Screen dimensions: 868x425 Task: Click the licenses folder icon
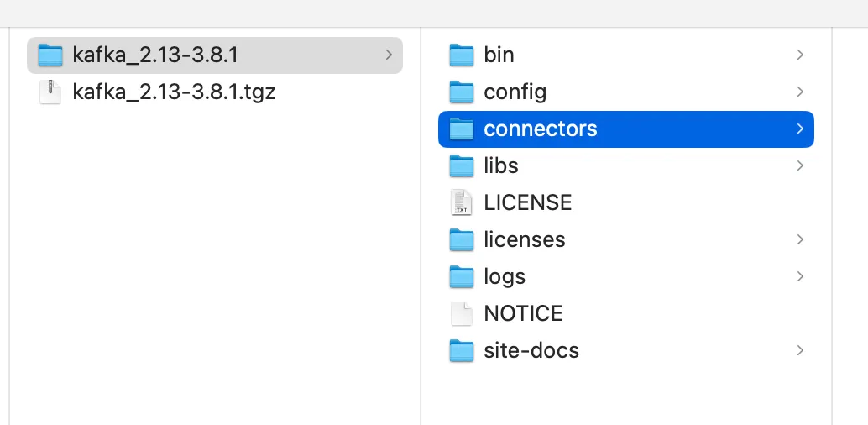(461, 240)
